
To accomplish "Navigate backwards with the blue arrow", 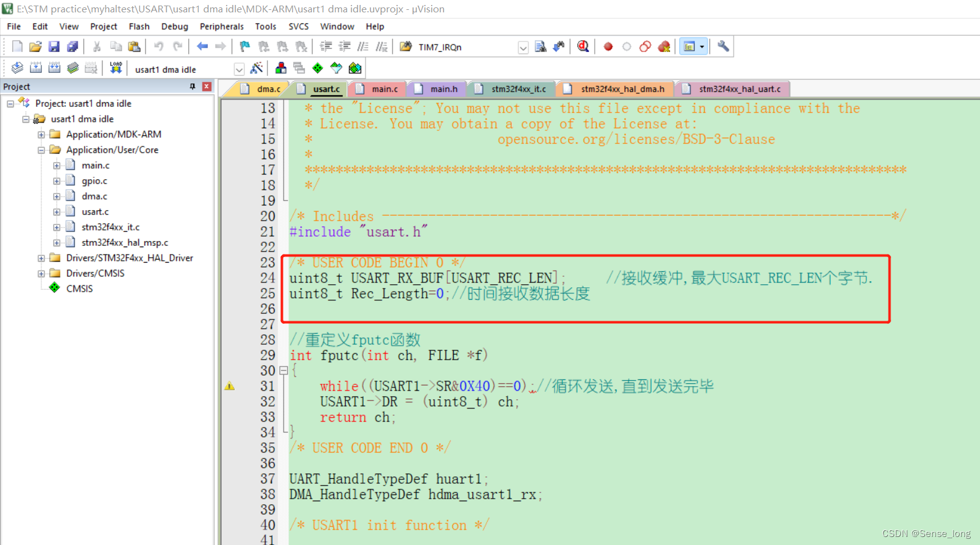I will pyautogui.click(x=202, y=46).
